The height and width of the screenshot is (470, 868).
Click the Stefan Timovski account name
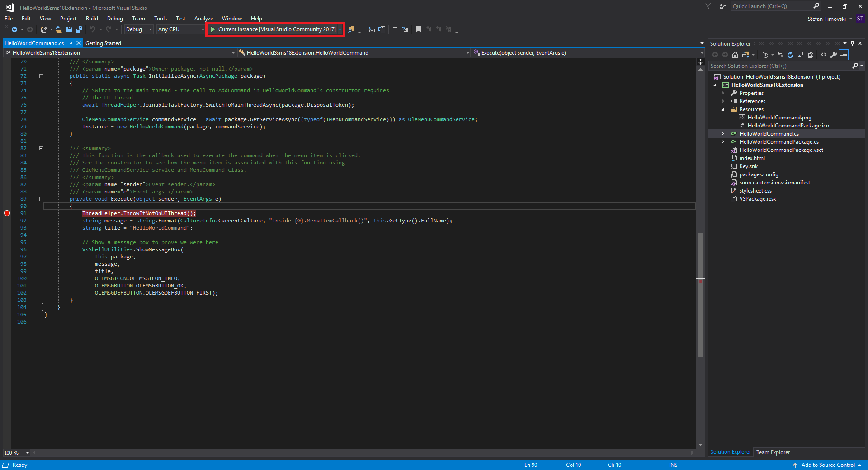click(826, 19)
